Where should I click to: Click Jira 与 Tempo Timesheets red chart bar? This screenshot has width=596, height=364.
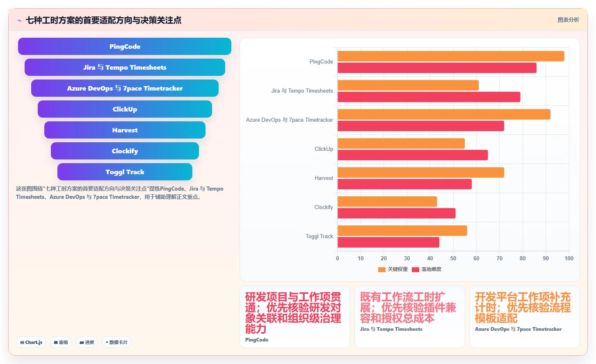coord(429,97)
